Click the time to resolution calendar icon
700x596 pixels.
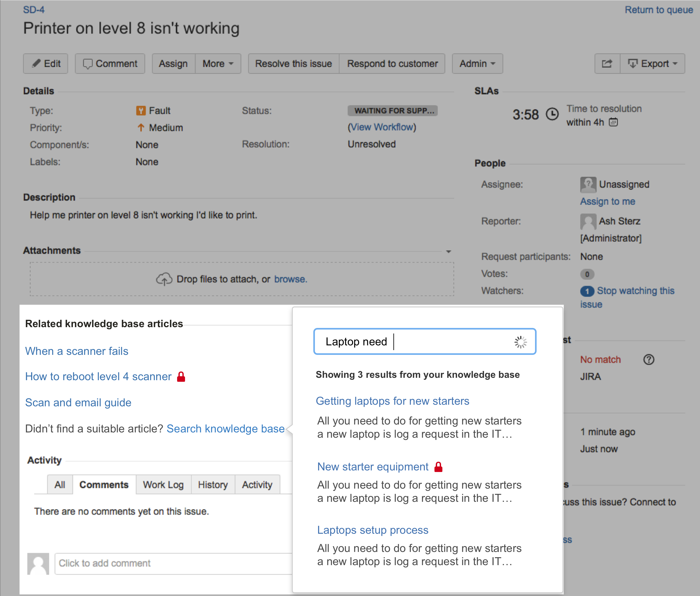[x=615, y=122]
